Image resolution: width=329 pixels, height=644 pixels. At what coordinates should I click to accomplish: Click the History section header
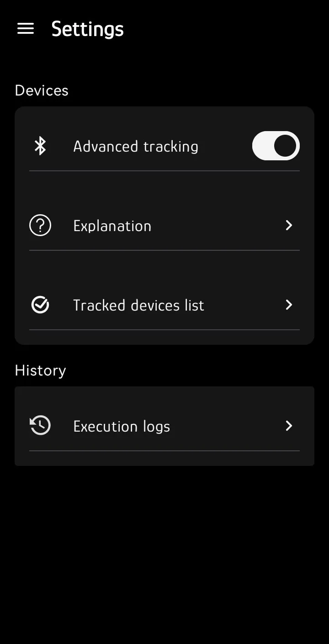click(40, 370)
